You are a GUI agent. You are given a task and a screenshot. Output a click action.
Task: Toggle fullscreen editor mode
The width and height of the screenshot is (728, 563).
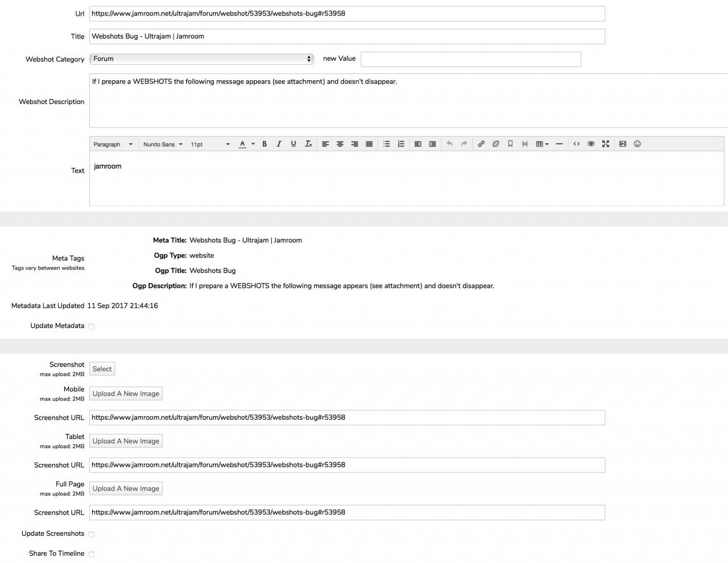tap(606, 144)
